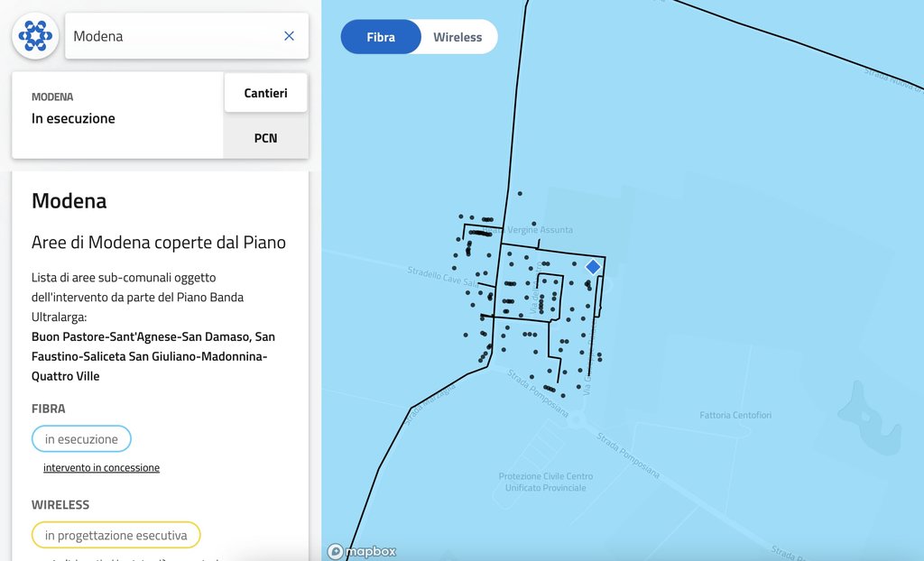Click 'in progettazione esecutiva' wireless status badge
This screenshot has width=924, height=561.
click(x=115, y=535)
